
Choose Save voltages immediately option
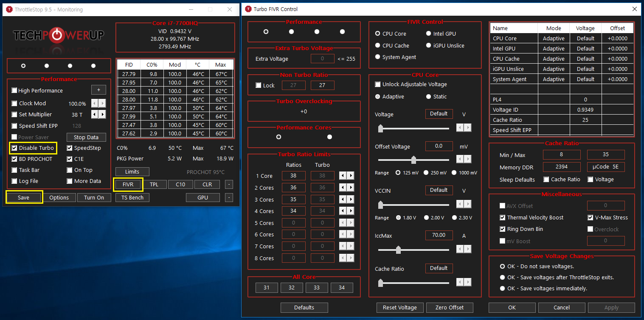(x=503, y=288)
